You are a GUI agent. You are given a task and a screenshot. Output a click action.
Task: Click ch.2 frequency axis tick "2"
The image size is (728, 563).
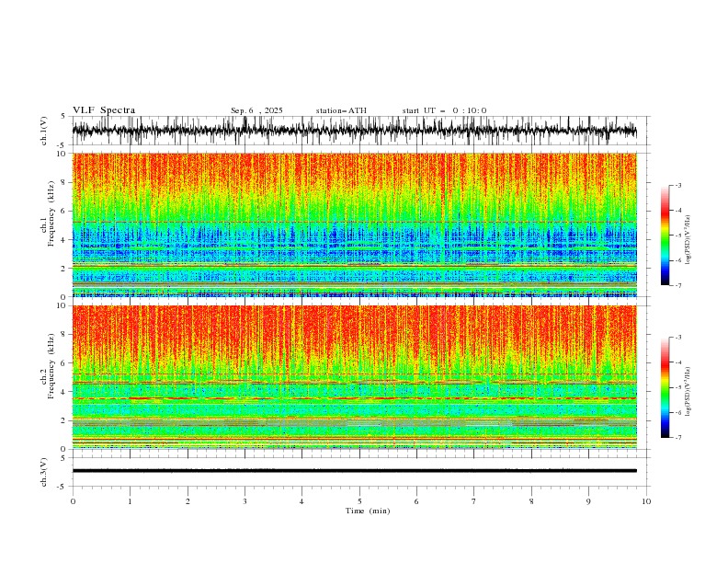[x=63, y=420]
